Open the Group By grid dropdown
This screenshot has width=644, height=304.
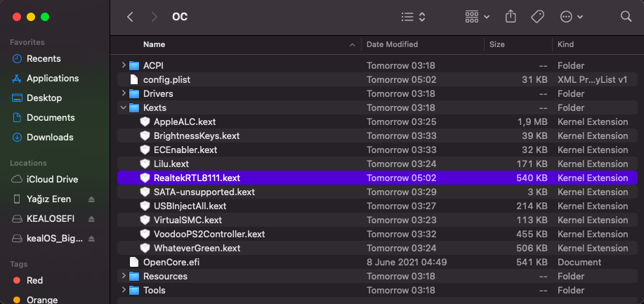click(x=478, y=17)
